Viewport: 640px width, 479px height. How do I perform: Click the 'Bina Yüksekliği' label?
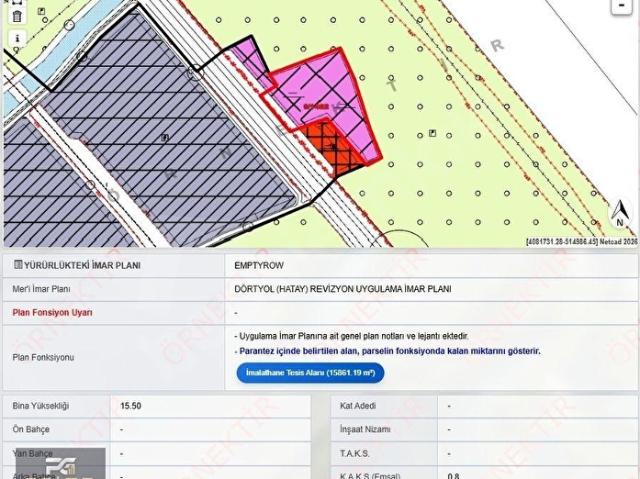point(41,406)
